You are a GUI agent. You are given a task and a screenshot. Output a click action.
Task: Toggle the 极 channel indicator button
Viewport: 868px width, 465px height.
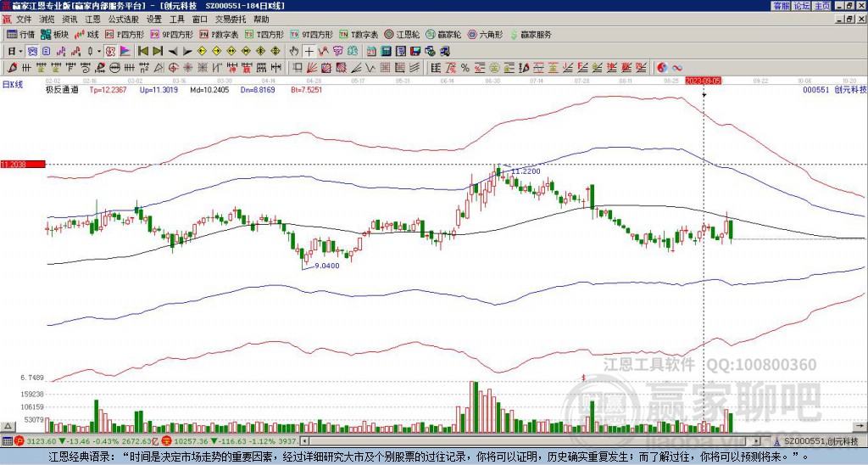109,52
